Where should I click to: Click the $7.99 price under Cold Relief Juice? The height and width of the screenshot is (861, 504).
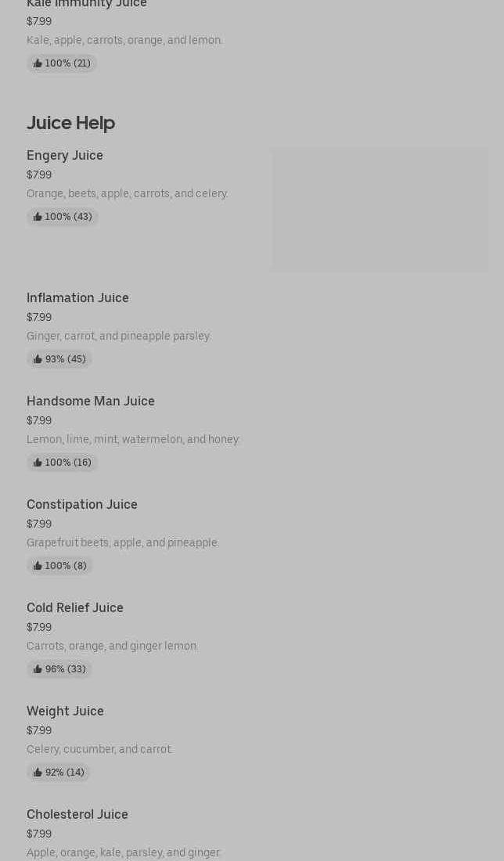point(39,627)
